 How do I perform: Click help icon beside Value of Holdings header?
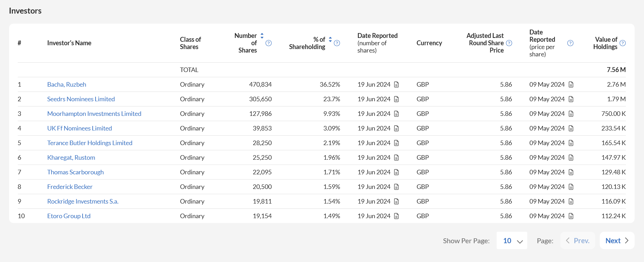[x=623, y=43]
